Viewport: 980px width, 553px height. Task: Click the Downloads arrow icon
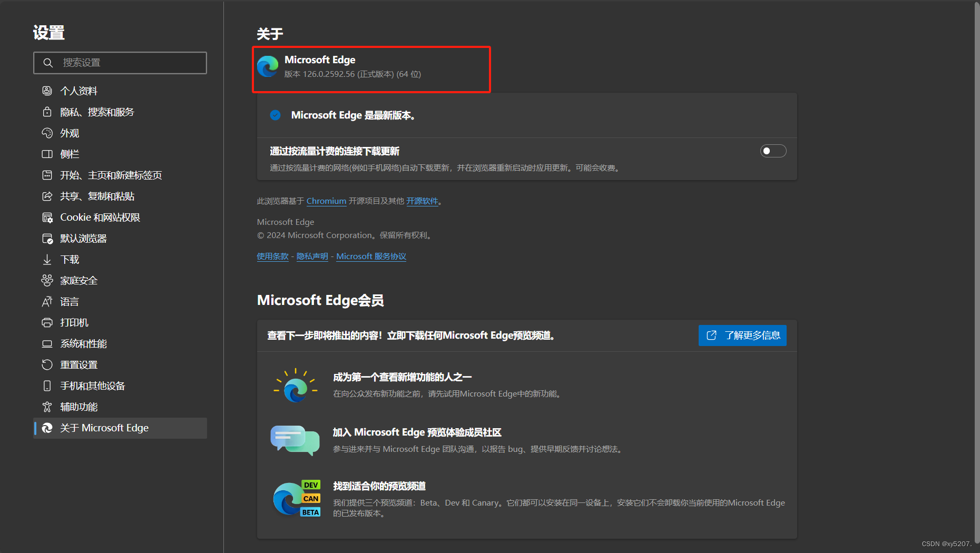[47, 259]
